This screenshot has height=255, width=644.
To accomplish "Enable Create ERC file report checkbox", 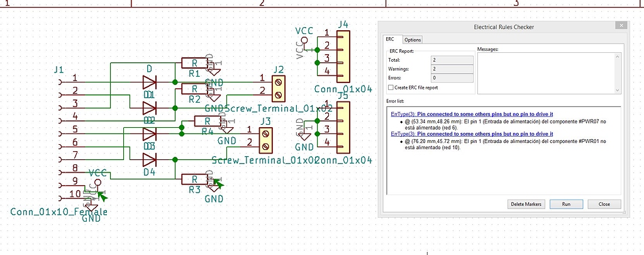I will click(x=391, y=88).
